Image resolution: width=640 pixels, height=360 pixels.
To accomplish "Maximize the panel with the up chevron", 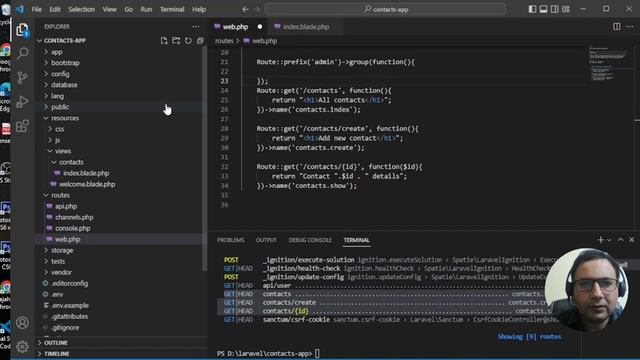I will [x=620, y=240].
